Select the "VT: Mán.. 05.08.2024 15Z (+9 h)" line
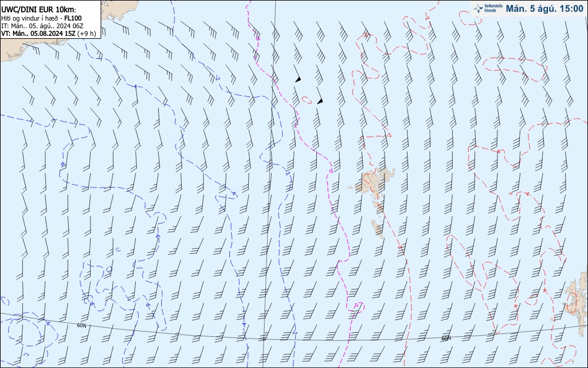 (x=48, y=34)
